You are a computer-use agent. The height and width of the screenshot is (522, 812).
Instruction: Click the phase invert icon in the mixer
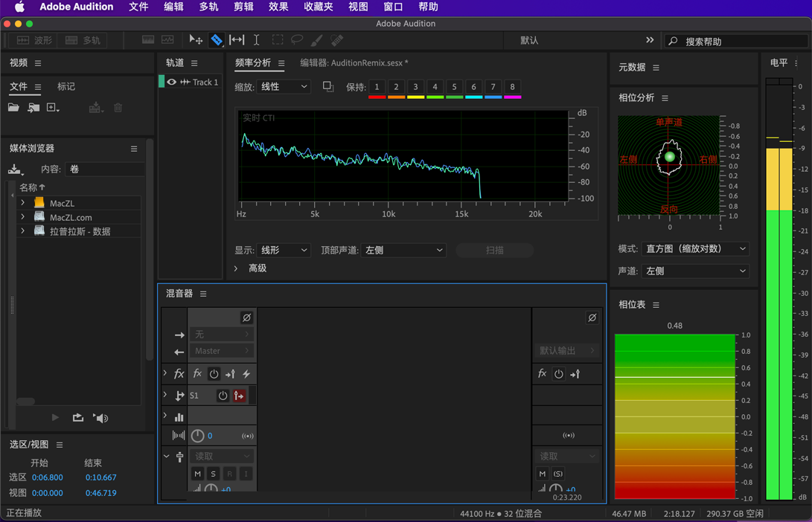point(248,318)
